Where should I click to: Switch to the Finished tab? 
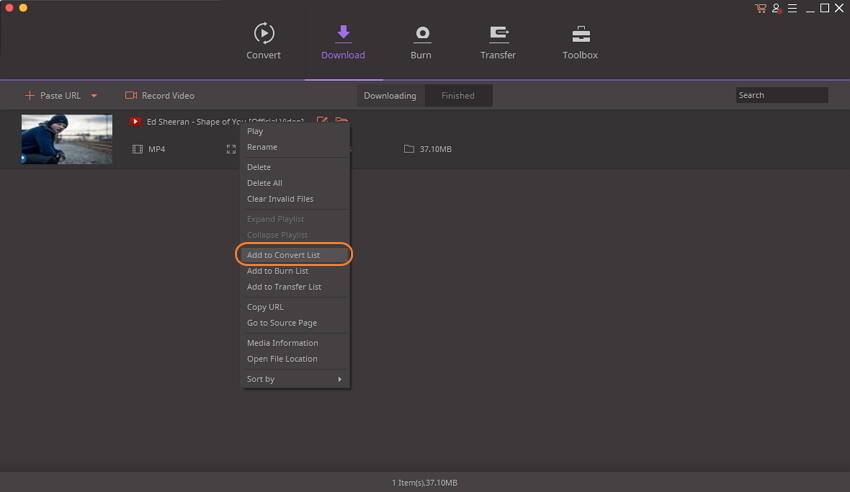pos(458,95)
